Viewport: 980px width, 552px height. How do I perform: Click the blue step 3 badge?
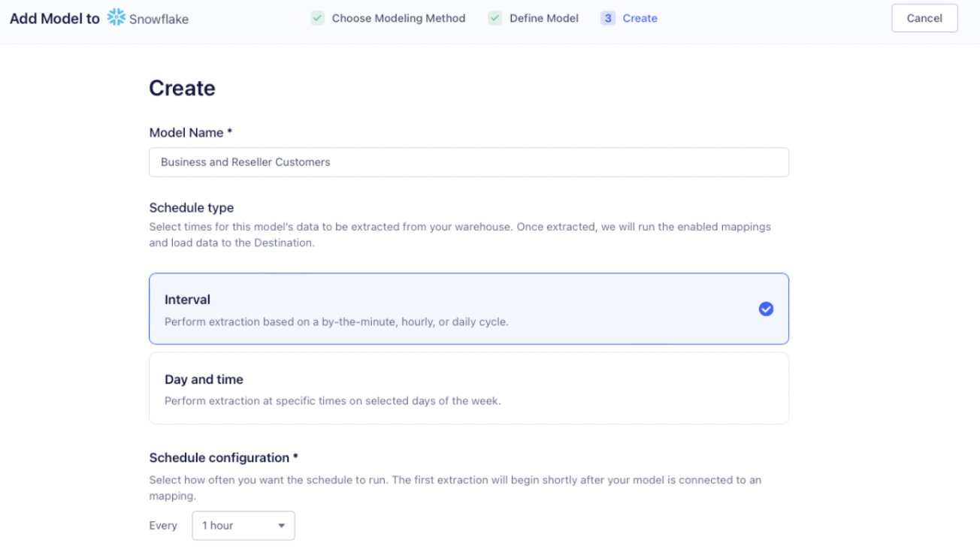pyautogui.click(x=607, y=17)
